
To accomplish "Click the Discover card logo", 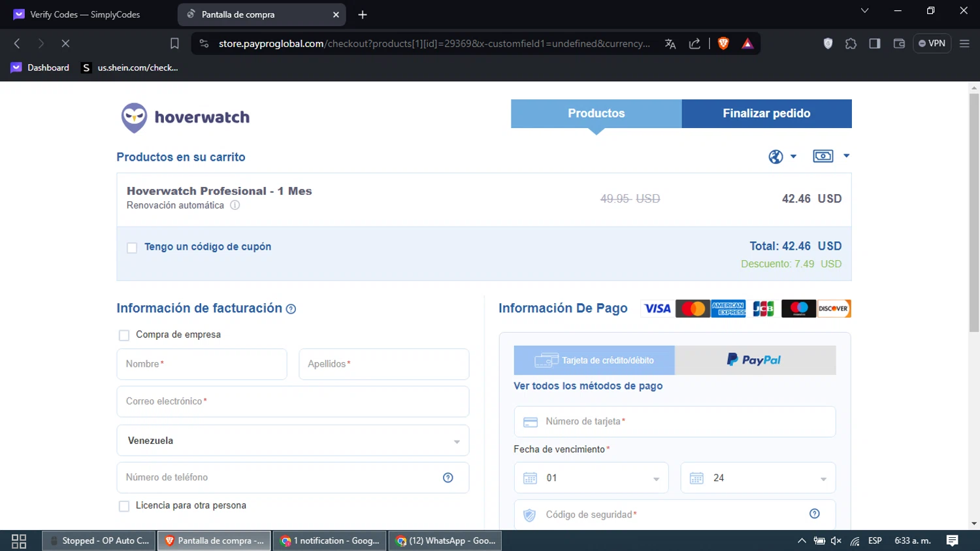I will tap(834, 309).
